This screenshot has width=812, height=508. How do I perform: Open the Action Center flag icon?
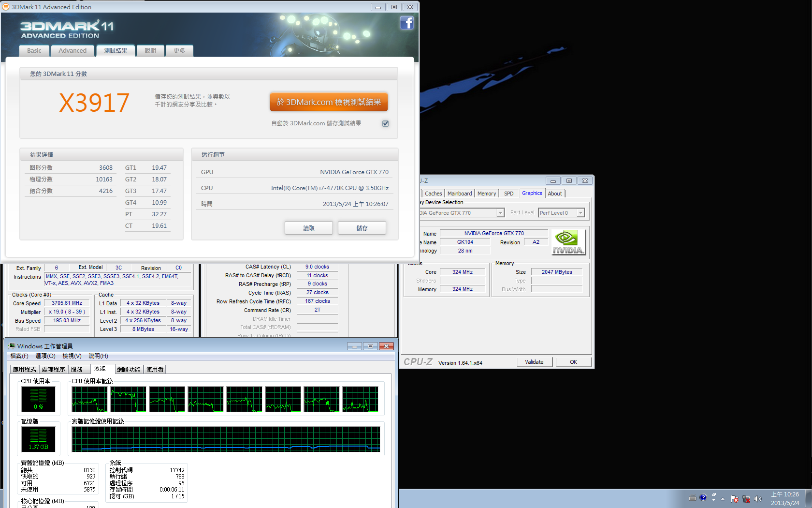[735, 499]
